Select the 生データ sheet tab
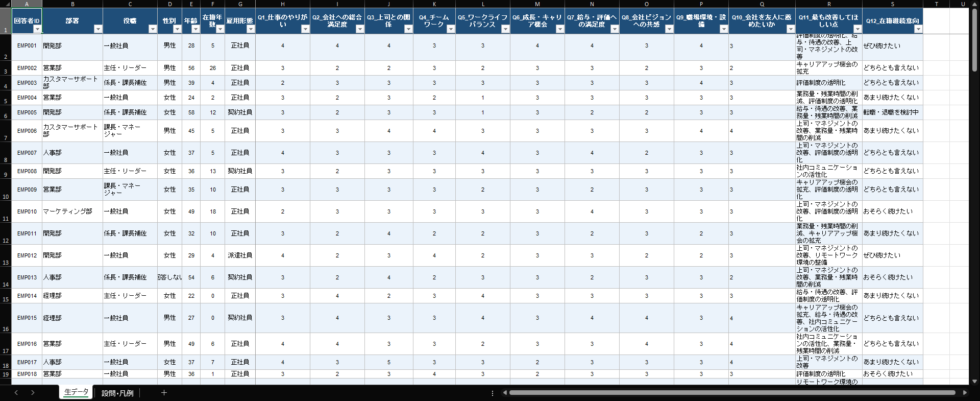 (76, 392)
